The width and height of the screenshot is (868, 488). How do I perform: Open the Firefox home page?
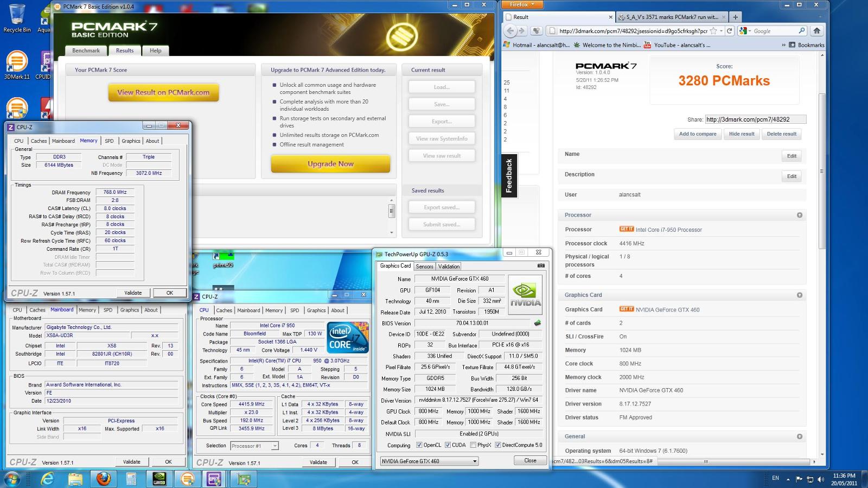(x=817, y=31)
